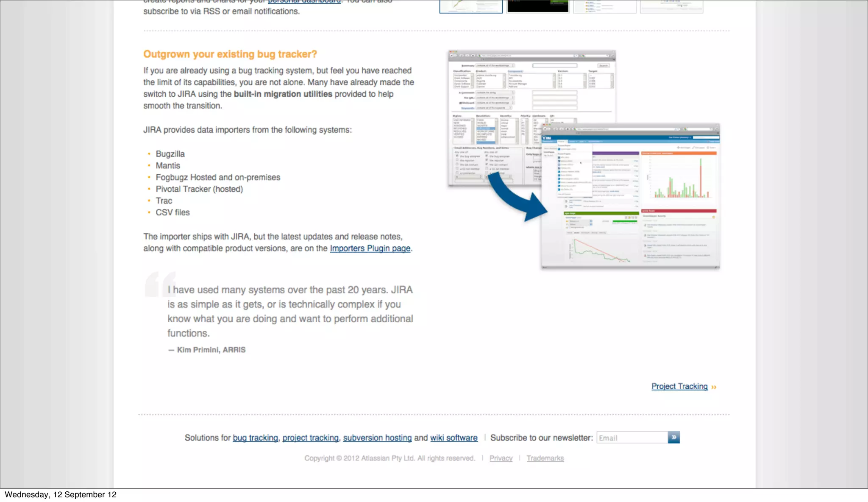Click the newsletter submit arrow button
Screen dimensions: 868x502
coord(673,437)
